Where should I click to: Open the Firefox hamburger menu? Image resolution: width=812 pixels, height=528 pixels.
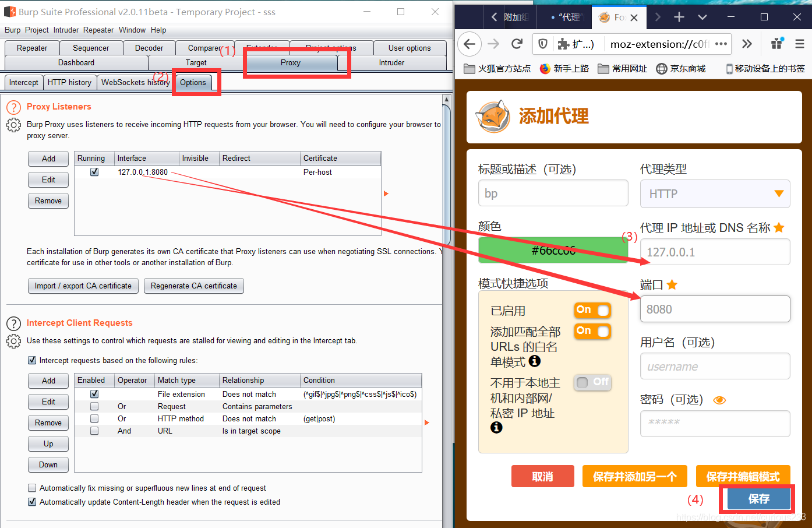(x=800, y=44)
